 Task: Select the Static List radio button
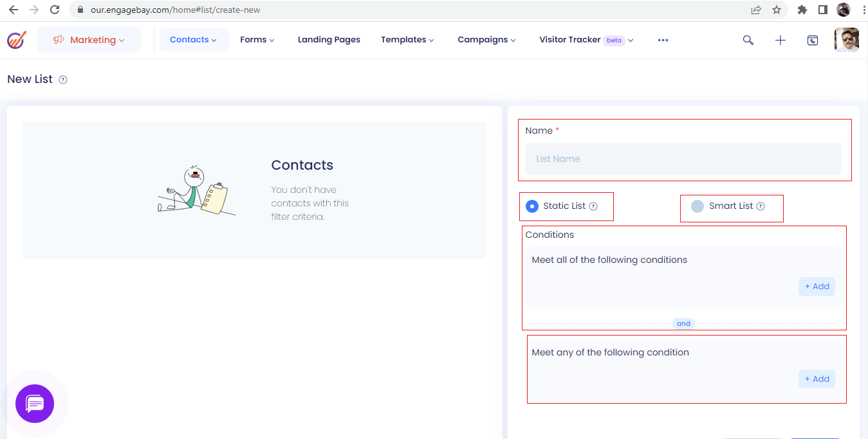pos(532,206)
